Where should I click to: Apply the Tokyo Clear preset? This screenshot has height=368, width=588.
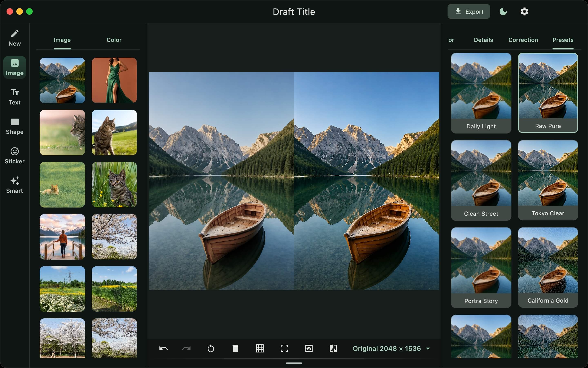[x=548, y=180]
